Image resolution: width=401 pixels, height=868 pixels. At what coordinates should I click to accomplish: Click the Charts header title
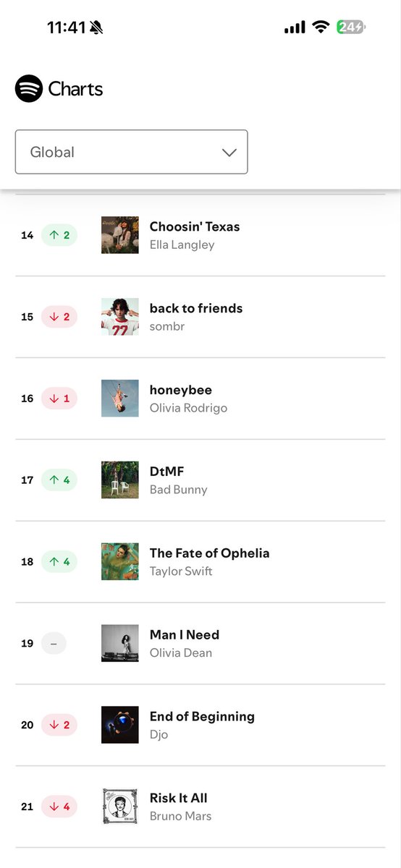[x=75, y=89]
